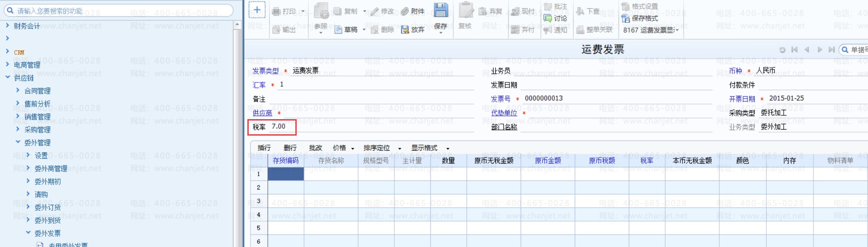This screenshot has width=868, height=247.
Task: Click the 供应商 supplier link label
Action: (262, 113)
